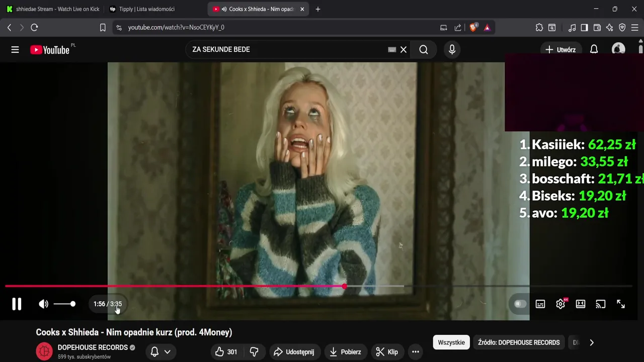Click the Udostępnij share button
The width and height of the screenshot is (644, 362).
click(294, 352)
